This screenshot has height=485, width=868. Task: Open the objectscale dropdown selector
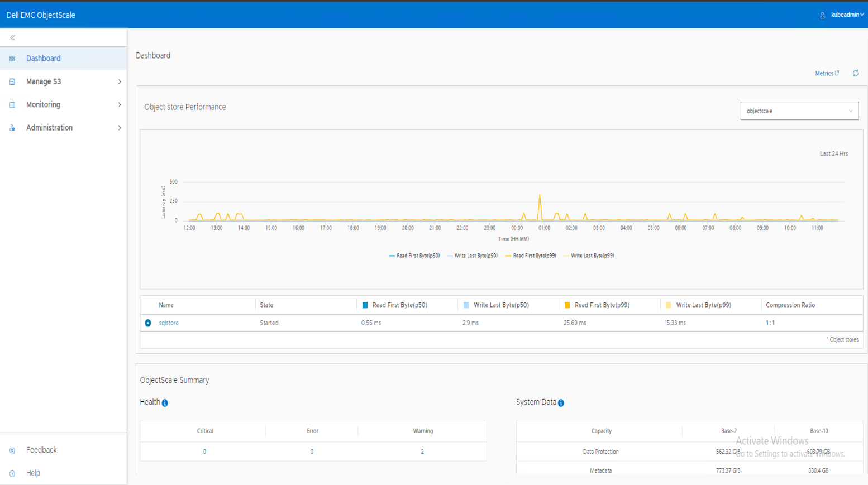[799, 111]
